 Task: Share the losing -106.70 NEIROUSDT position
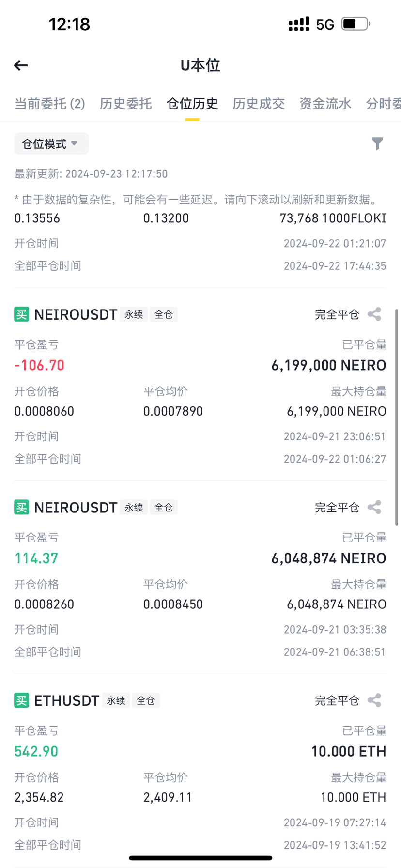pos(374,314)
